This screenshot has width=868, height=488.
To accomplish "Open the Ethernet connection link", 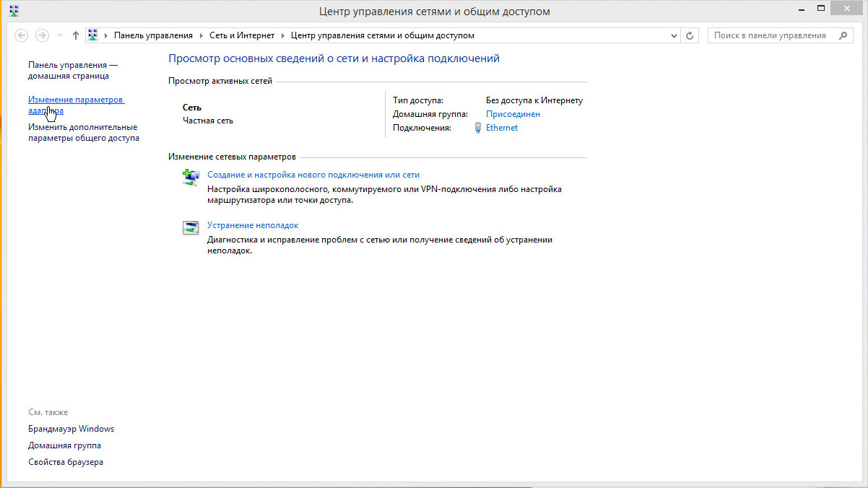I will click(x=502, y=128).
